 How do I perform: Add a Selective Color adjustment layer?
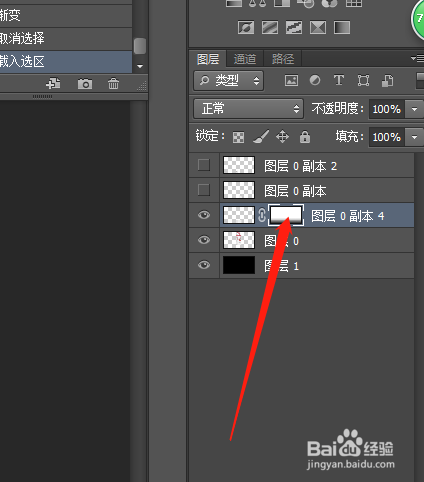(x=318, y=27)
